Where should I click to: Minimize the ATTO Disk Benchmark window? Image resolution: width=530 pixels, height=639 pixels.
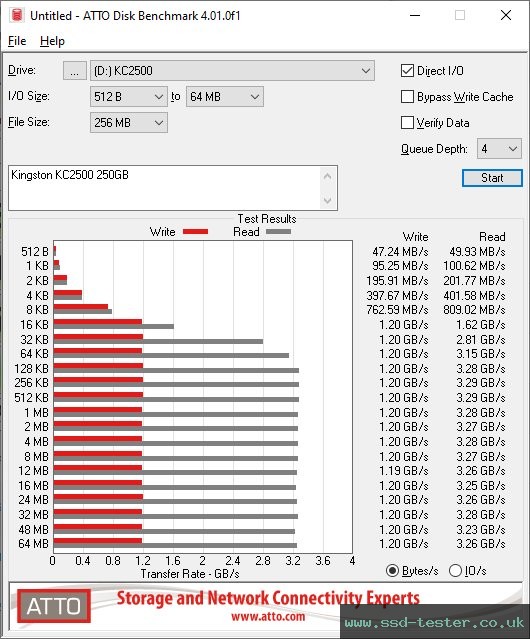415,15
